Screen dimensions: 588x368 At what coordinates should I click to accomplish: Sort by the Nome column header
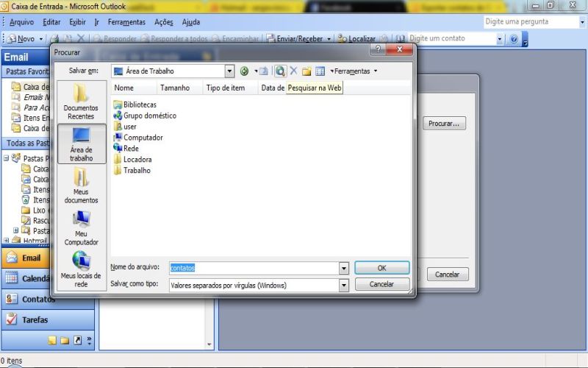click(x=134, y=88)
